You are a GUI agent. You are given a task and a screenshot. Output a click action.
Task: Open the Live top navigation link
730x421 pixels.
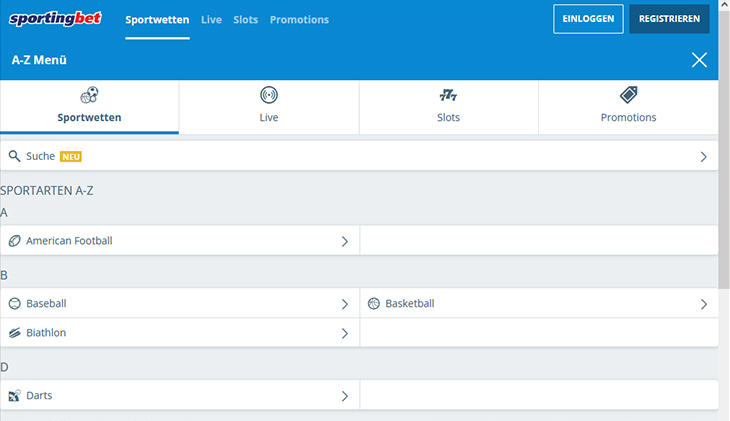point(211,20)
